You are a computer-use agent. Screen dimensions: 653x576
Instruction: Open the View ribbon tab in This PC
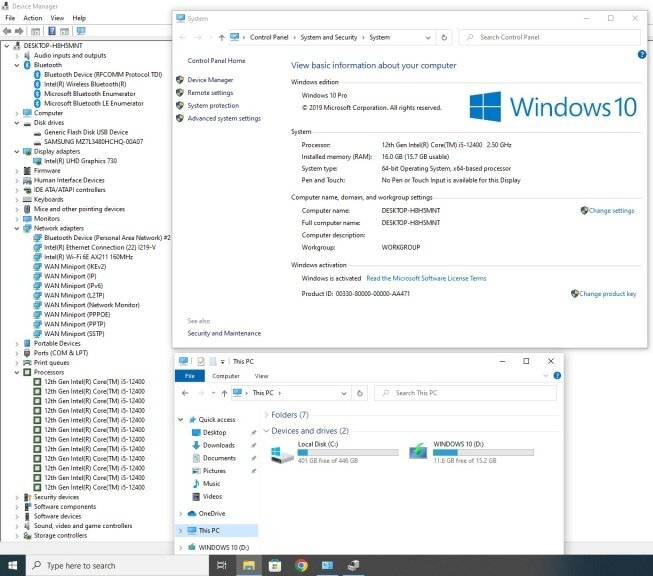[x=262, y=376]
